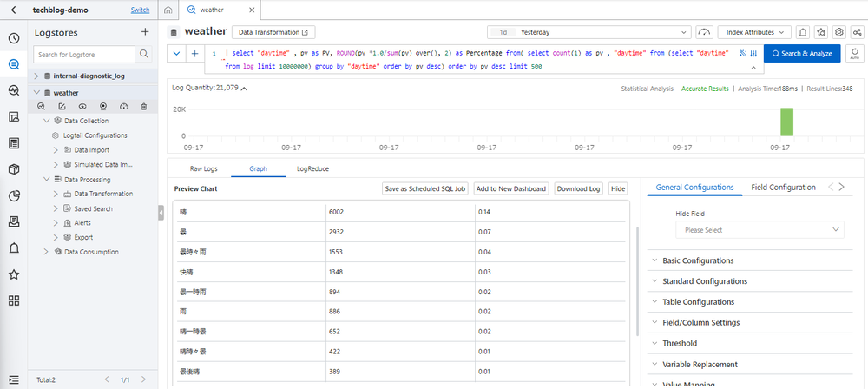Toggle the eye preview icon under weather logstore
The width and height of the screenshot is (868, 389).
pos(82,107)
